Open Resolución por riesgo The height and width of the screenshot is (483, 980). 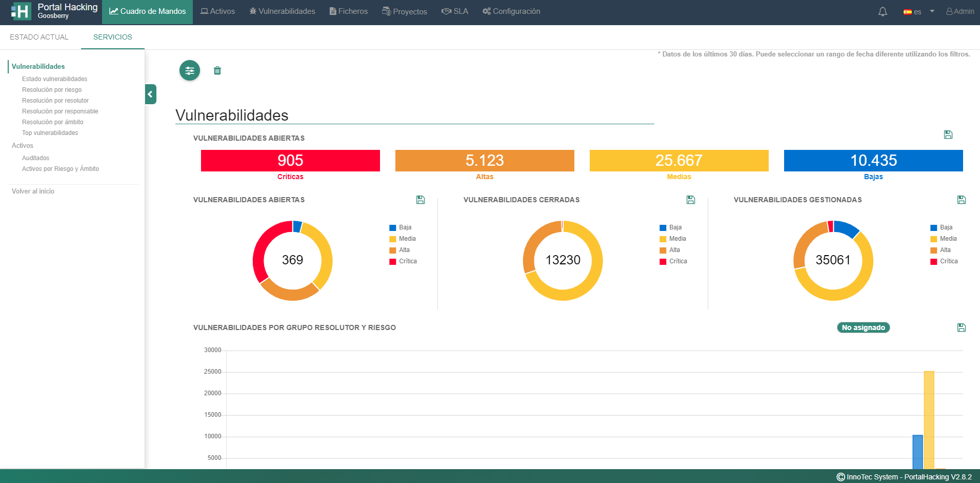tap(52, 90)
